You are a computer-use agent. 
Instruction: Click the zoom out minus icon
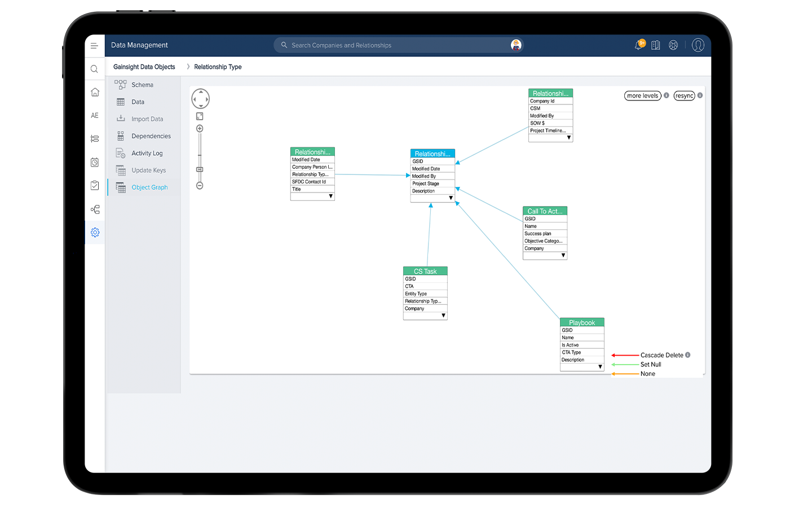tap(200, 186)
